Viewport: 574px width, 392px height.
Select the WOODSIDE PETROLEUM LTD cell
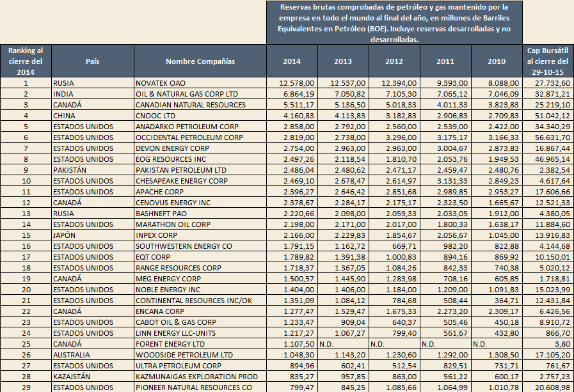pyautogui.click(x=200, y=355)
